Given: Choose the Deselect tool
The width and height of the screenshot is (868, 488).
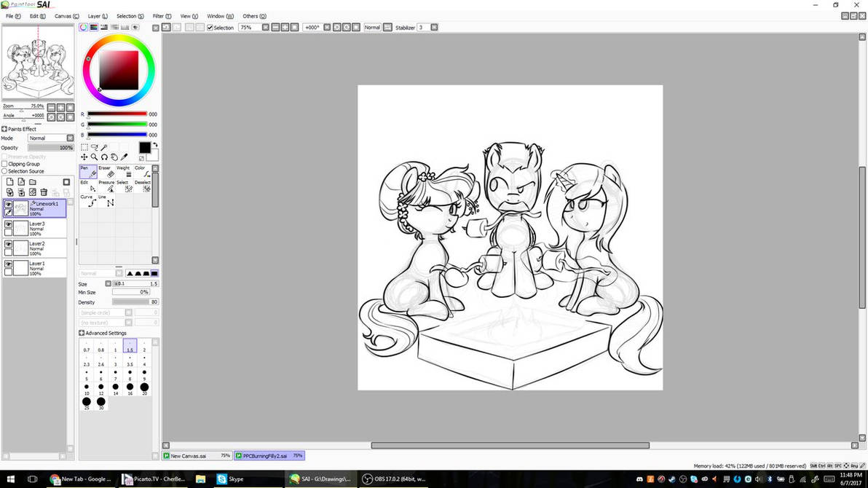Looking at the screenshot, I should pos(142,186).
